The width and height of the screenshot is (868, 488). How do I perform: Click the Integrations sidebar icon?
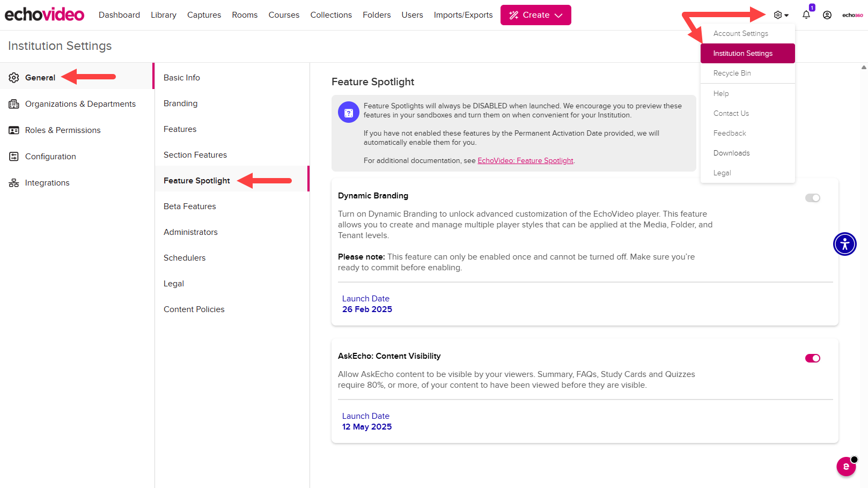(x=14, y=182)
